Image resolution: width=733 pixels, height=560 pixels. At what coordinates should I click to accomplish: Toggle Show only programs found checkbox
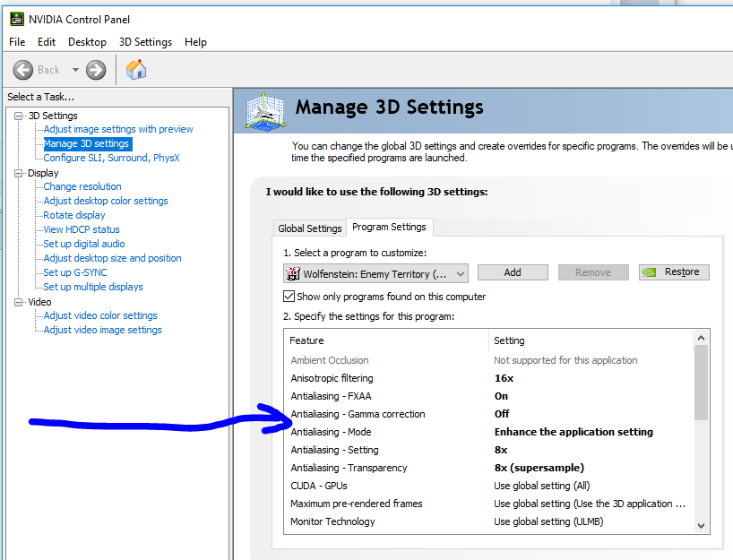pyautogui.click(x=289, y=296)
